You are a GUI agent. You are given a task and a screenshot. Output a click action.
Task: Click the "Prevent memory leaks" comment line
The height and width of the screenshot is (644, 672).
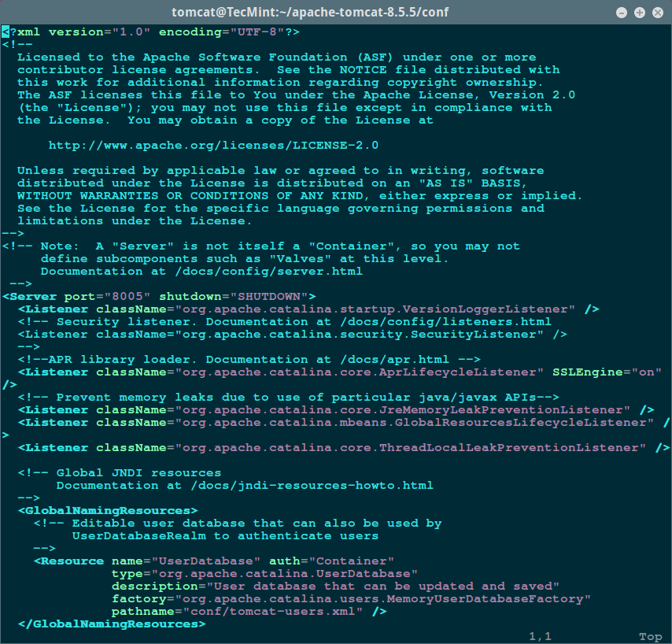click(x=289, y=398)
